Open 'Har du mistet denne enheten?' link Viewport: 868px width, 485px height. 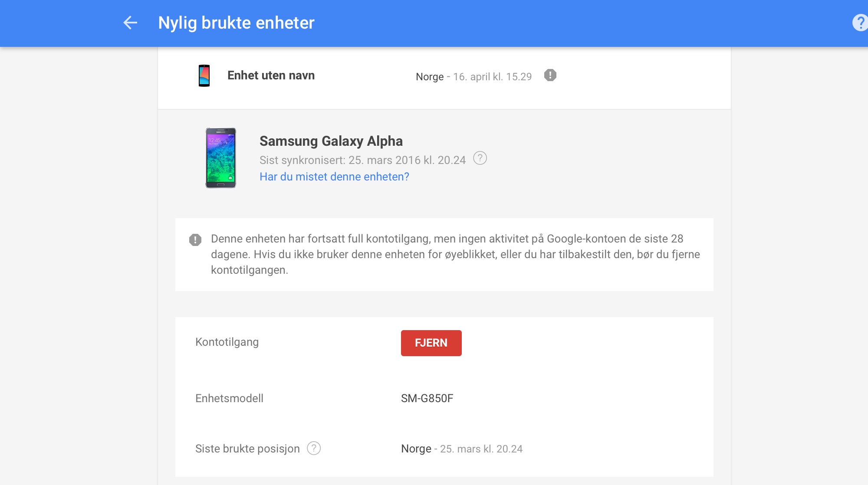point(334,177)
